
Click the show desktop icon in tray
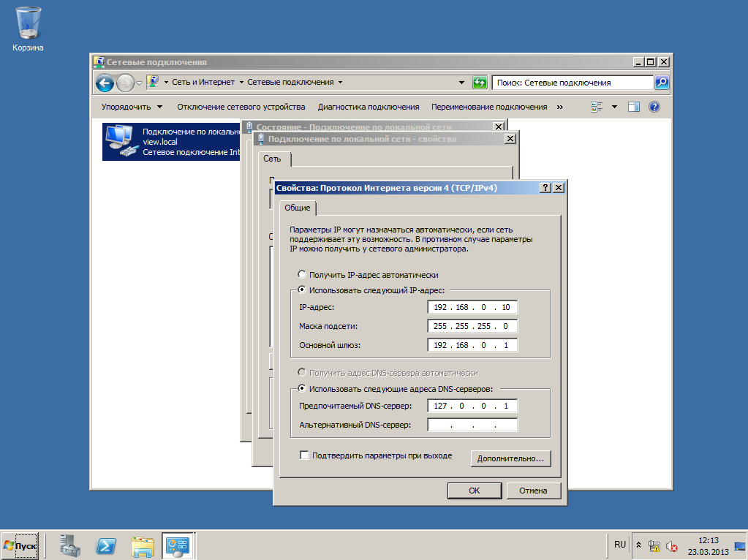click(x=739, y=545)
